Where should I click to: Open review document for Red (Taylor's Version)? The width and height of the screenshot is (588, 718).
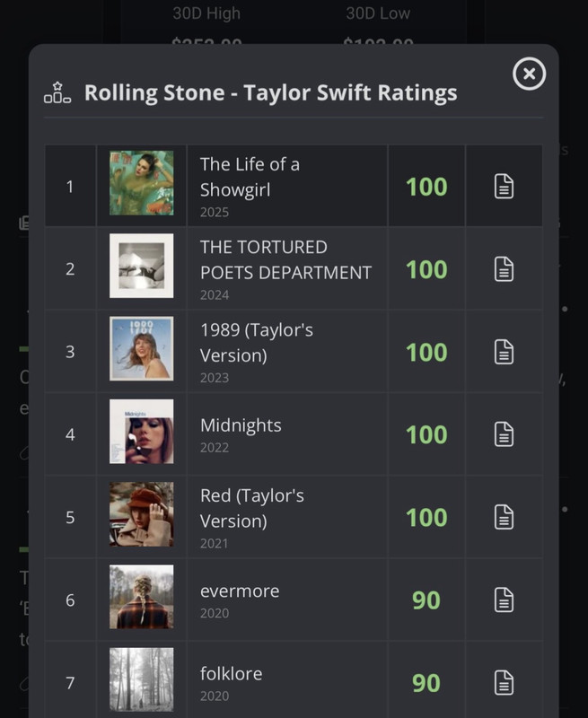505,517
